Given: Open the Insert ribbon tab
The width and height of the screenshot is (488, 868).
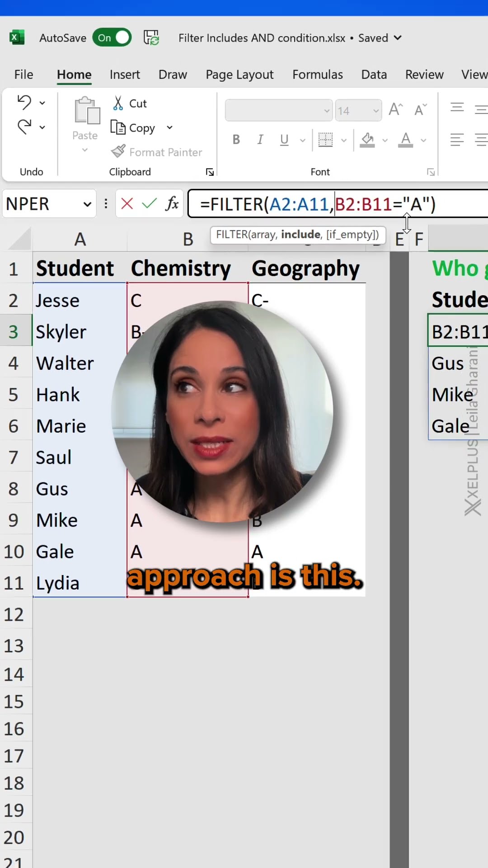Looking at the screenshot, I should (x=125, y=75).
